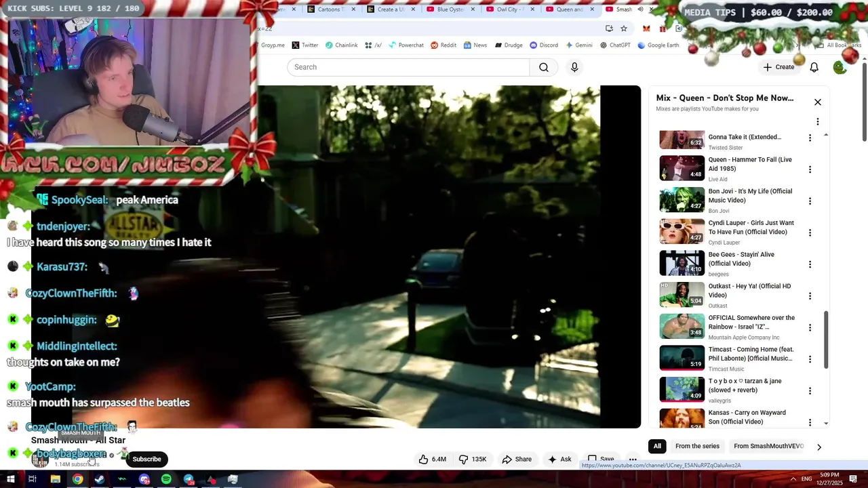This screenshot has height=488, width=868.
Task: Open more actions ellipsis below video
Action: [x=633, y=459]
